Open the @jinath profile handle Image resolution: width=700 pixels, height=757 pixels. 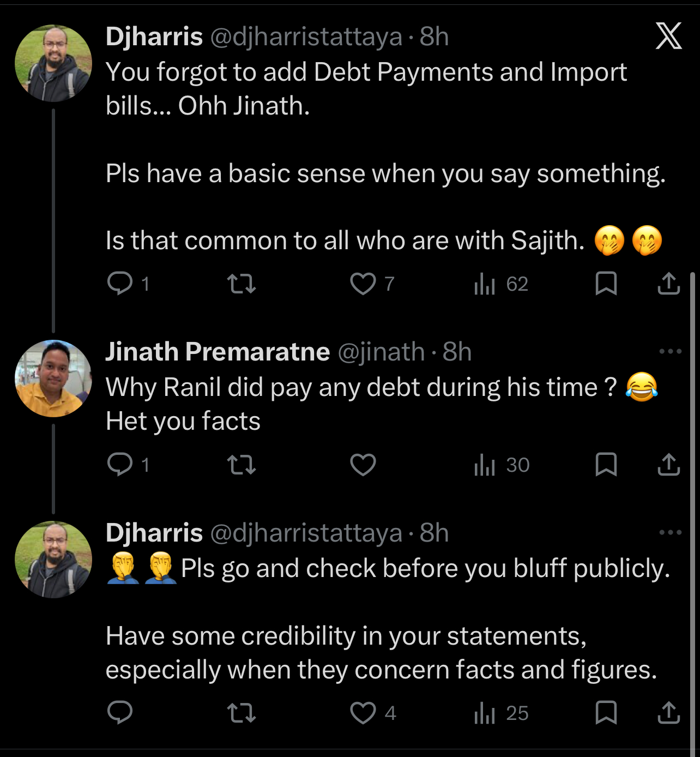381,352
